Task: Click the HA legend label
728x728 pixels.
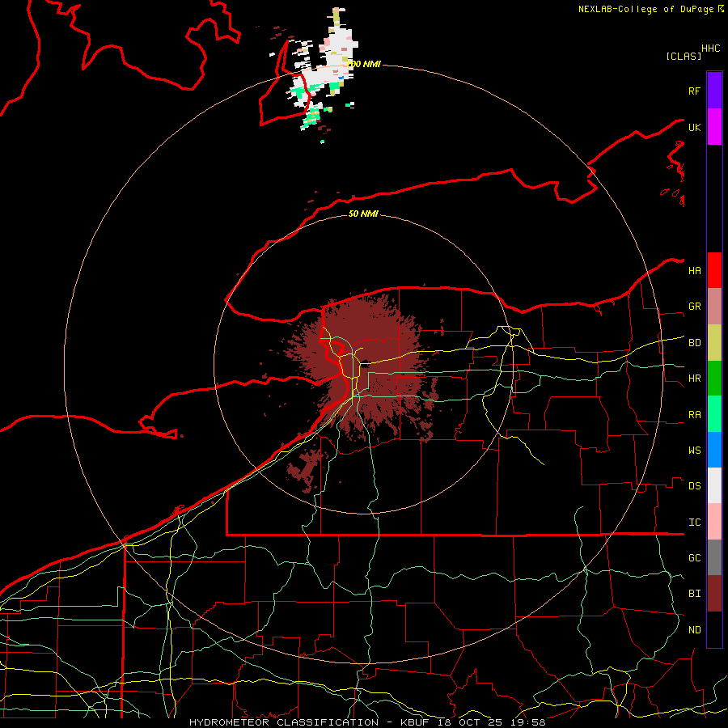Action: click(694, 270)
